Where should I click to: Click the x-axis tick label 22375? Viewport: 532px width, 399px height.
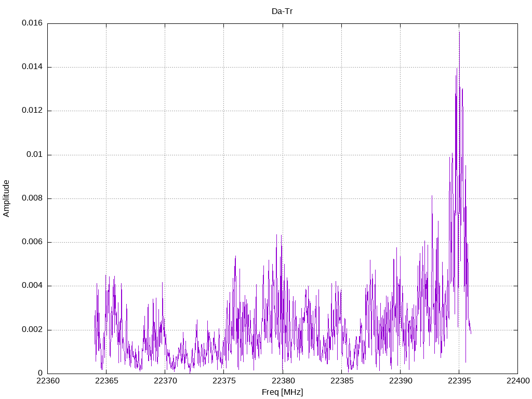[x=224, y=381]
